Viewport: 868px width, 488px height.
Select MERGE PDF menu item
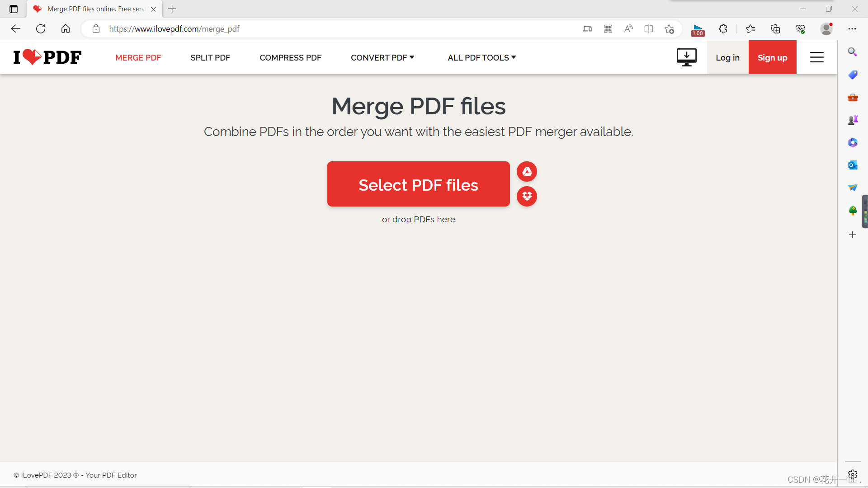coord(138,57)
